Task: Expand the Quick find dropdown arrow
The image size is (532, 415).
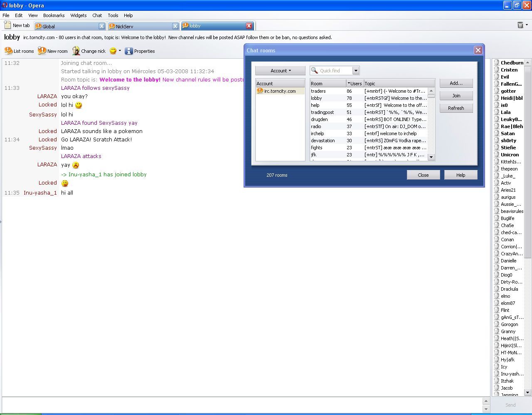Action: 355,70
